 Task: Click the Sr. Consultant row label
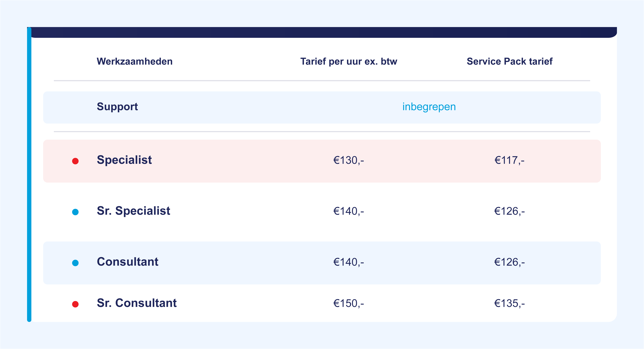click(x=137, y=303)
